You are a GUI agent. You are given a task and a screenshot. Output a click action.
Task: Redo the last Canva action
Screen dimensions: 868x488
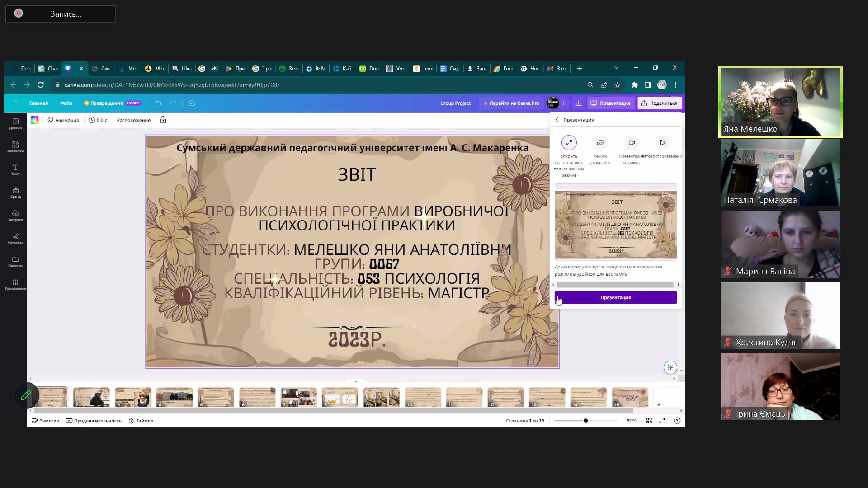173,103
